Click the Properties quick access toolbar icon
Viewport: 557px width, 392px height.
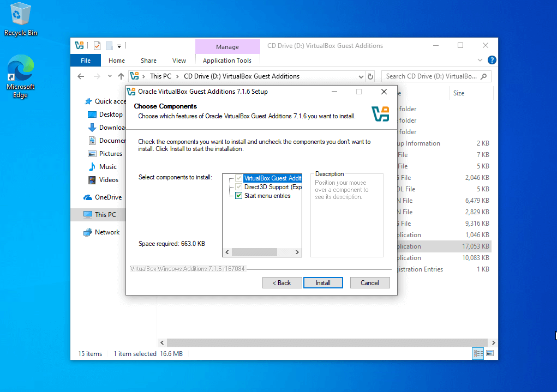point(97,45)
